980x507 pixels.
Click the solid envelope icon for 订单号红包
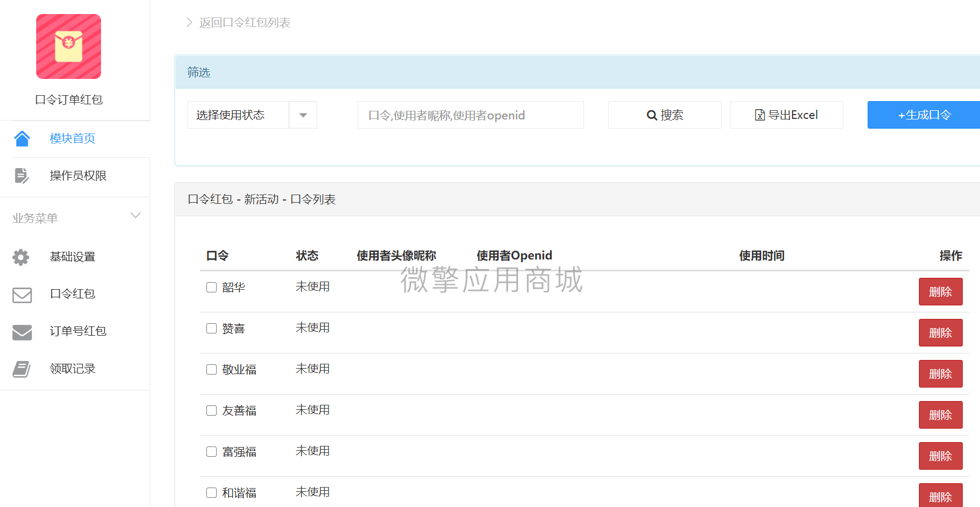coord(22,332)
